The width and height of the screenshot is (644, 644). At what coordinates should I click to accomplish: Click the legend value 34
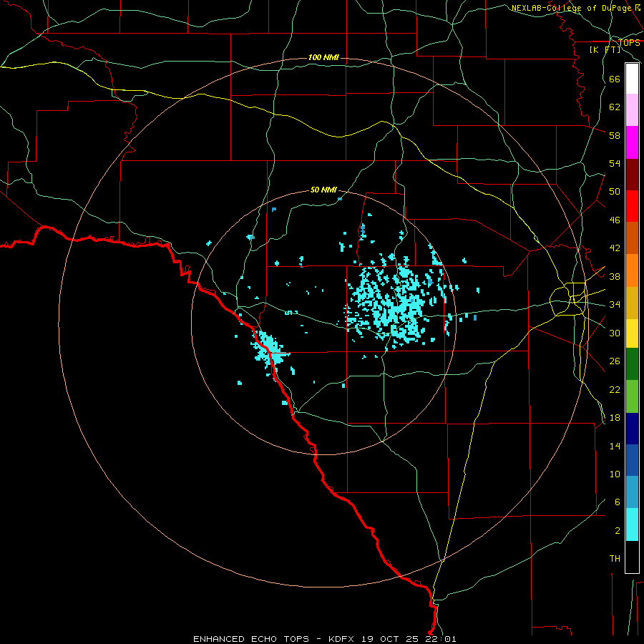(x=615, y=305)
